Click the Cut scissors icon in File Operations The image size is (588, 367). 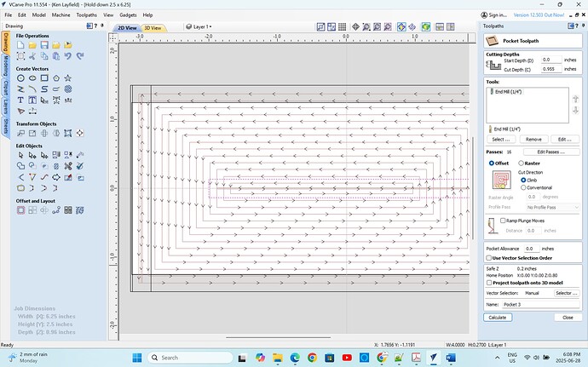tap(32, 56)
